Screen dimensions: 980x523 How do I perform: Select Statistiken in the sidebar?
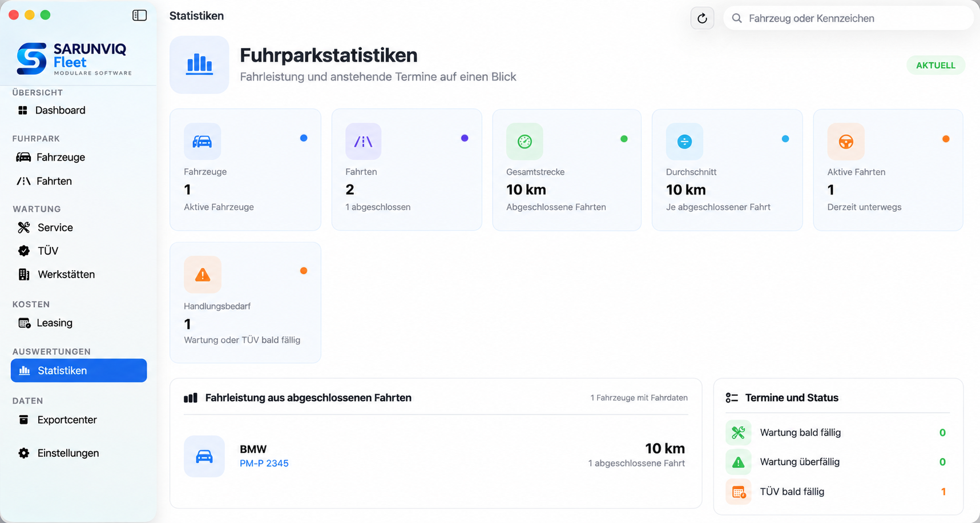(x=79, y=371)
